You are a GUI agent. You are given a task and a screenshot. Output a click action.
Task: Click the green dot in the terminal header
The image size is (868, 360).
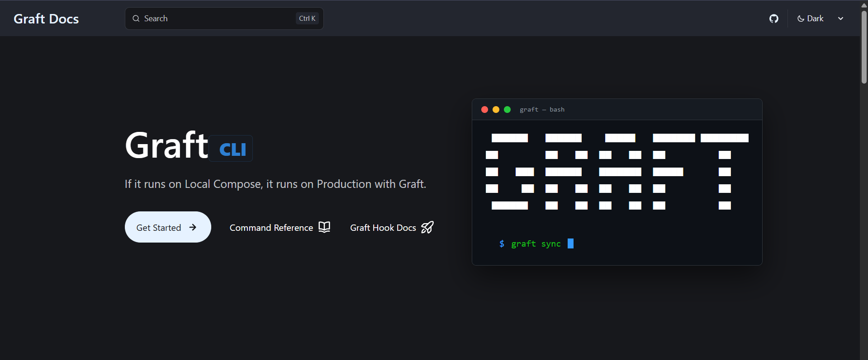tap(507, 109)
